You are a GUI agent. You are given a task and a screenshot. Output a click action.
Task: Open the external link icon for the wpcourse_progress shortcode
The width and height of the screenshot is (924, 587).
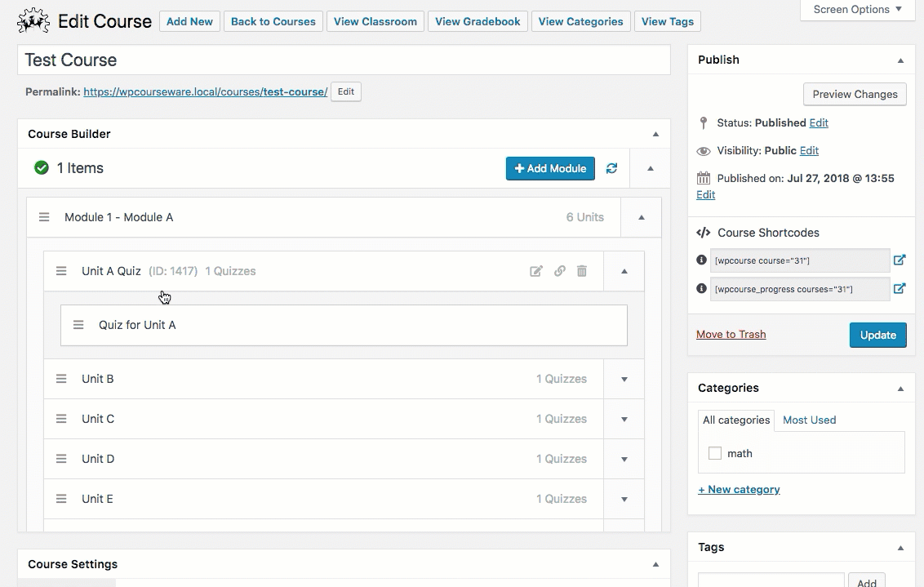(900, 288)
